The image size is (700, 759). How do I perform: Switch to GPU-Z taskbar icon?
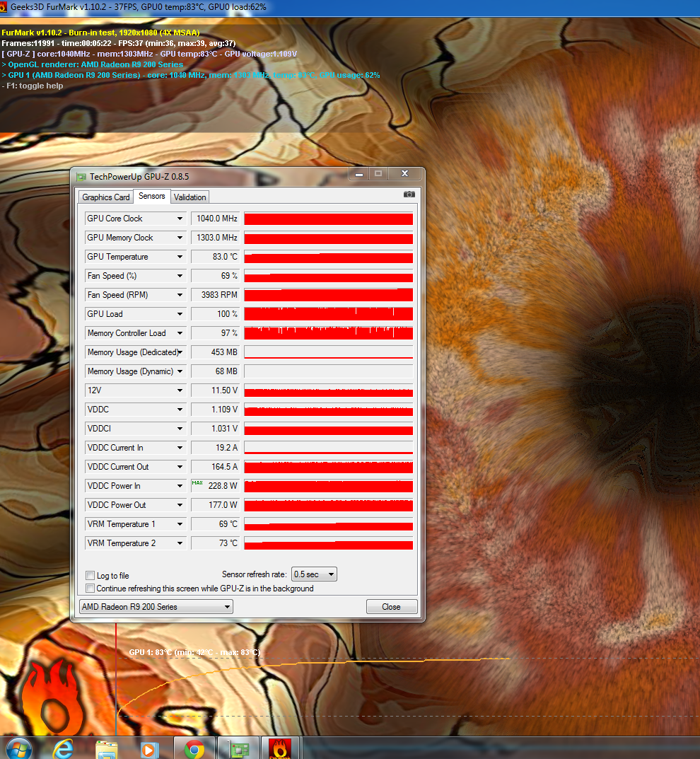pos(239,749)
